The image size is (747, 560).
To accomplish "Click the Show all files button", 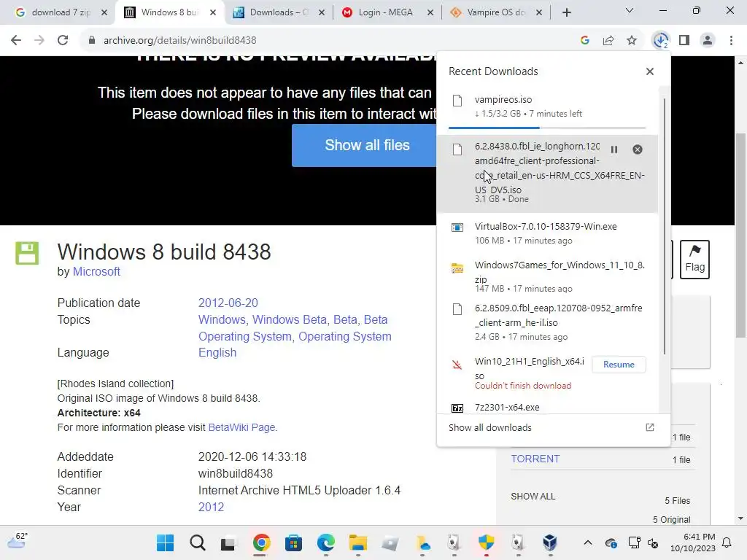I will click(367, 145).
